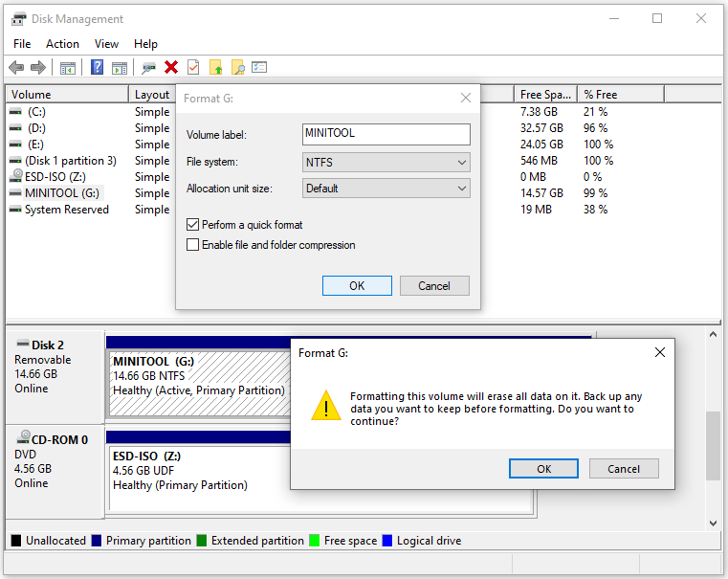Click the Back arrow toolbar icon
The image size is (728, 579).
[16, 67]
